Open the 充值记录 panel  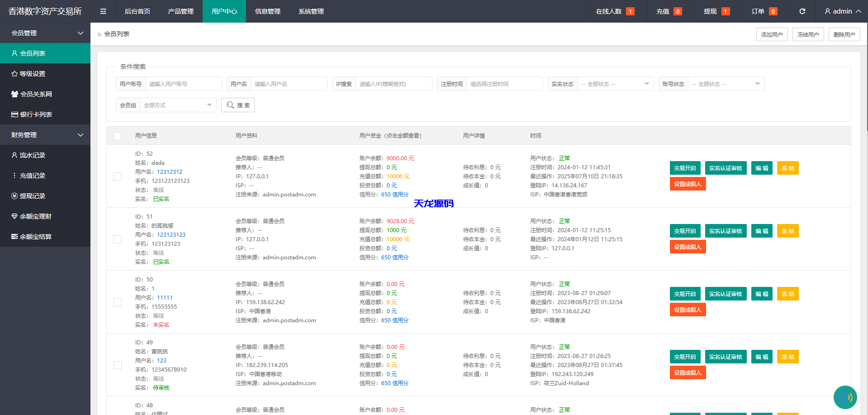click(34, 175)
